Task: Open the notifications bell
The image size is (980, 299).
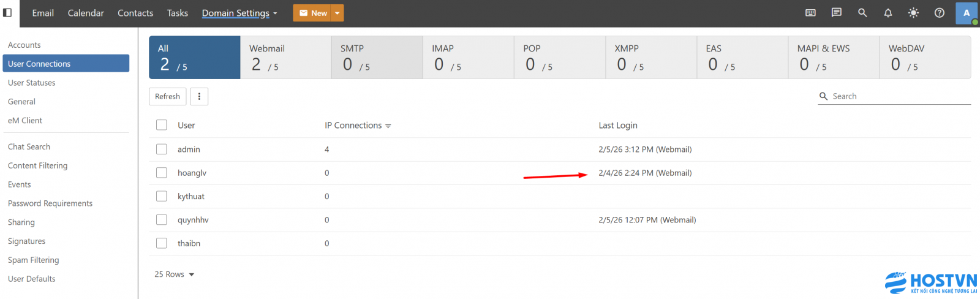Action: pyautogui.click(x=888, y=13)
